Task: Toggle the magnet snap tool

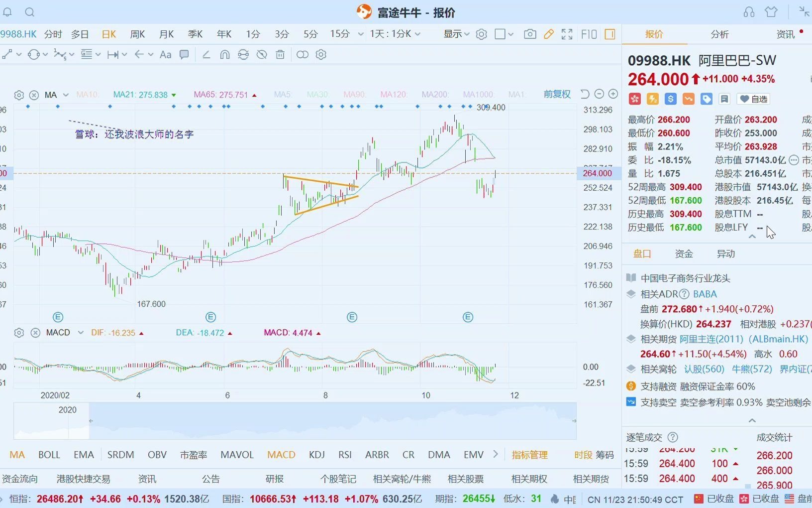Action: coord(225,54)
